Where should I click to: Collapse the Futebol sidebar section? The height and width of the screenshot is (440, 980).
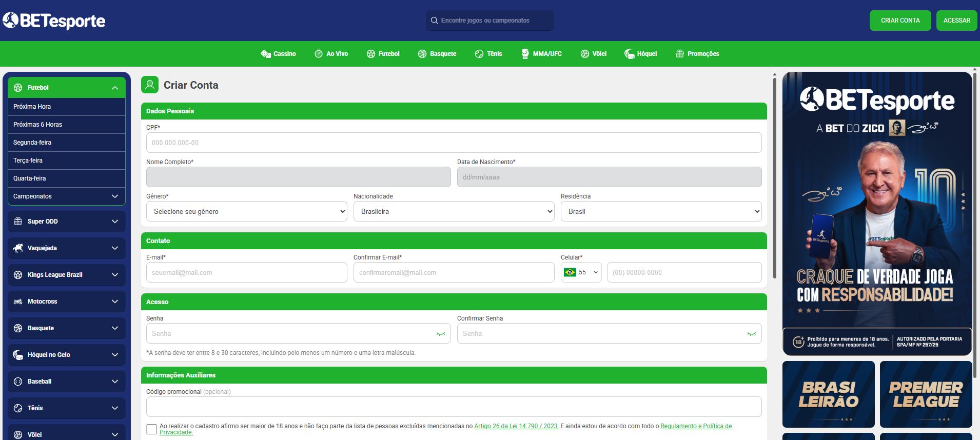coord(115,88)
